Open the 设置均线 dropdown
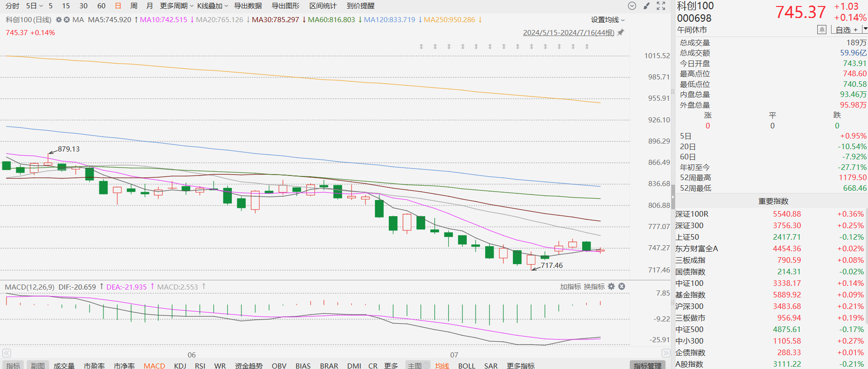This screenshot has width=868, height=369. click(x=608, y=19)
